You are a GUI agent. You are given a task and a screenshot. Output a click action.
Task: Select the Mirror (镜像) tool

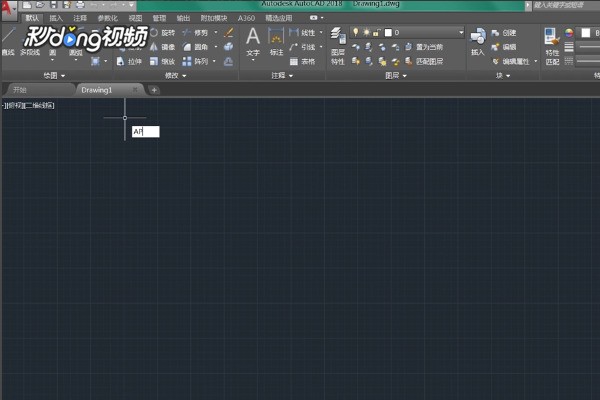tap(163, 47)
